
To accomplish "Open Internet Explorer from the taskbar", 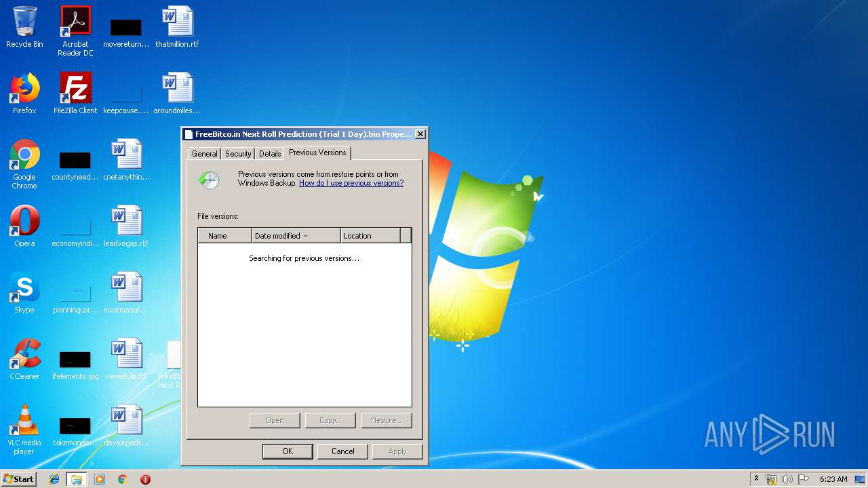I will coord(54,479).
